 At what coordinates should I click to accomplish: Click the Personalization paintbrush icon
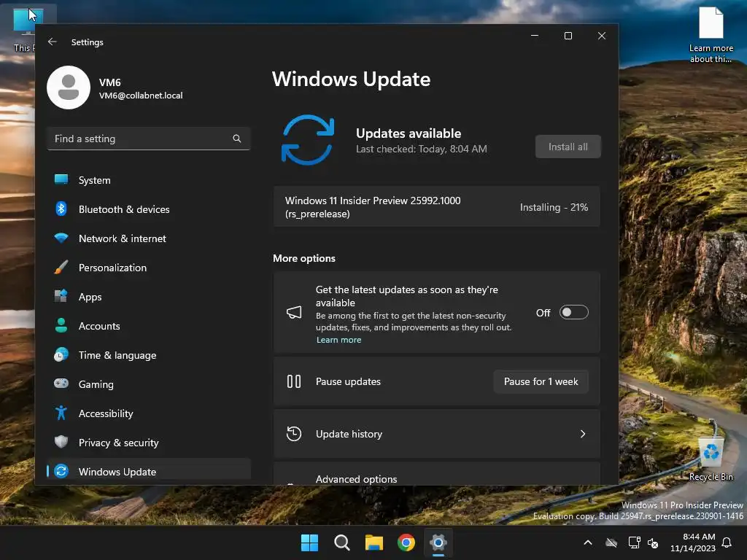[x=61, y=267]
